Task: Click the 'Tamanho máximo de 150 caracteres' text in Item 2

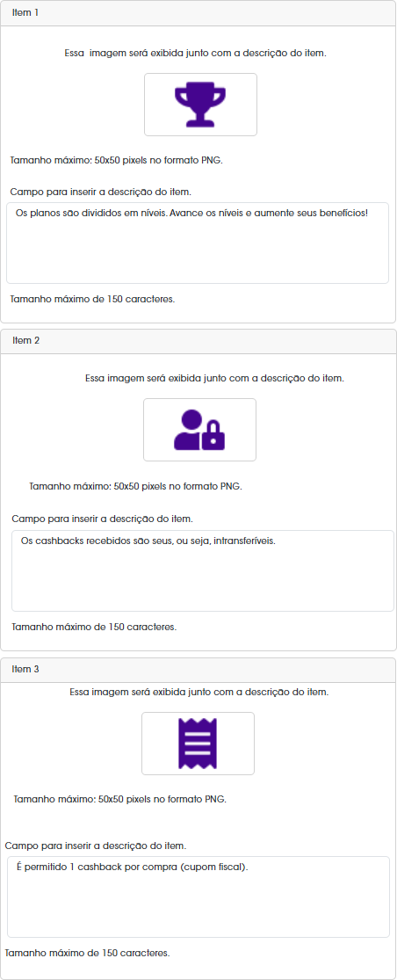Action: 94,627
